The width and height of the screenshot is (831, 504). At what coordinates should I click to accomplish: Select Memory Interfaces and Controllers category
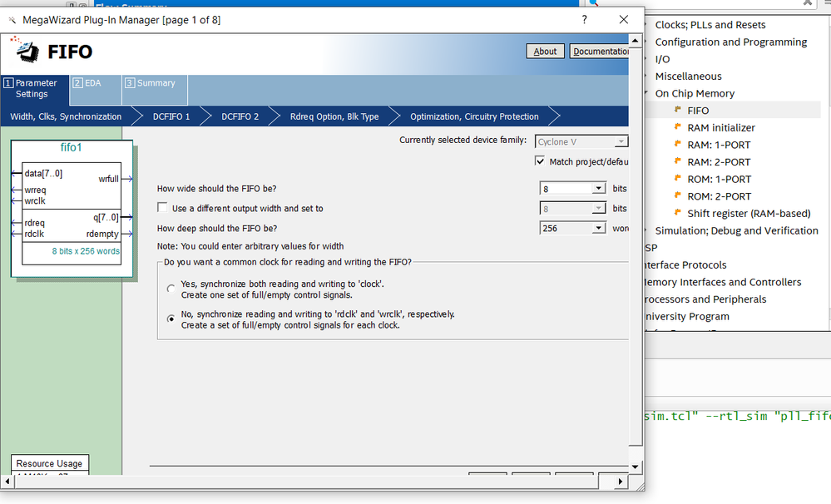click(x=723, y=282)
